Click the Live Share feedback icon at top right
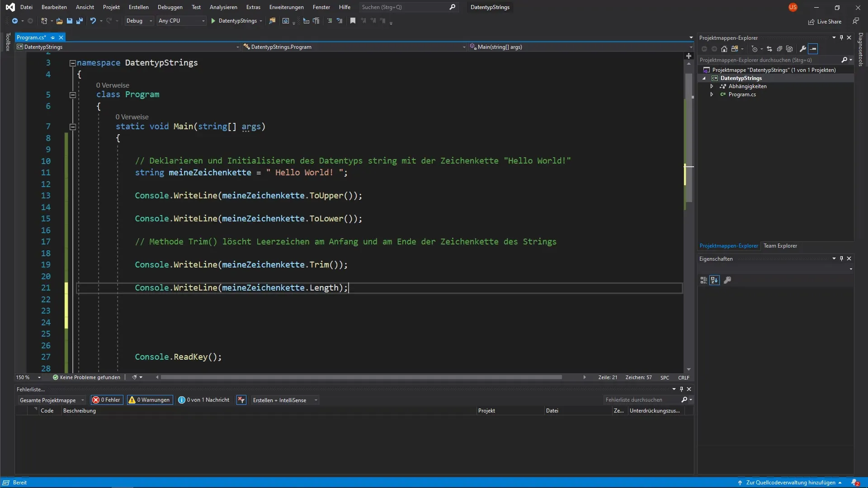The image size is (868, 488). pyautogui.click(x=856, y=21)
